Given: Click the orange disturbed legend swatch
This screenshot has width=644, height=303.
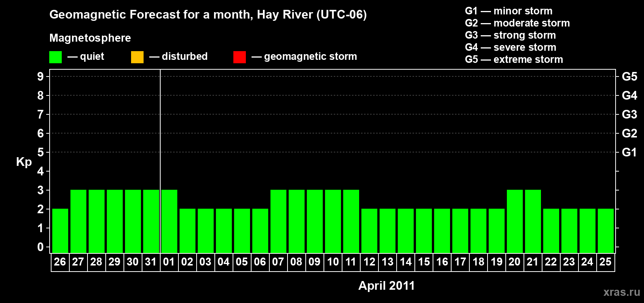Looking at the screenshot, I should tap(137, 57).
